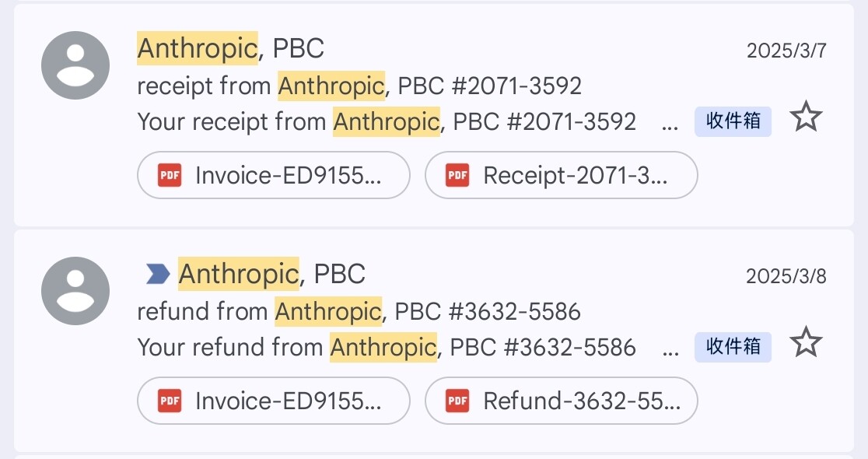This screenshot has height=459, width=868.
Task: Tap the 收件箱 label on the refund email
Action: coord(733,347)
